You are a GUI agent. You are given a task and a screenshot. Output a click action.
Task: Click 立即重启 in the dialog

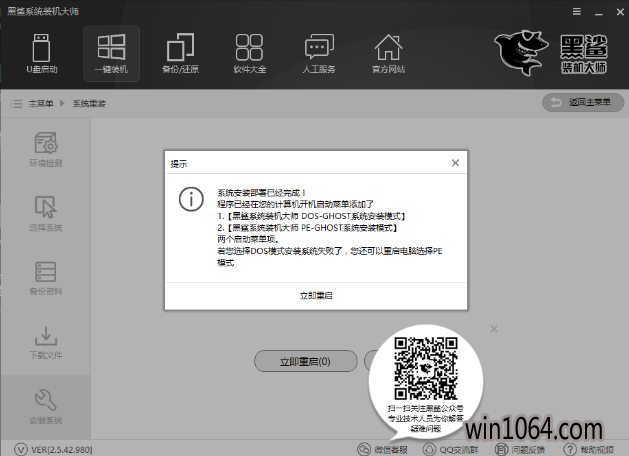[316, 296]
